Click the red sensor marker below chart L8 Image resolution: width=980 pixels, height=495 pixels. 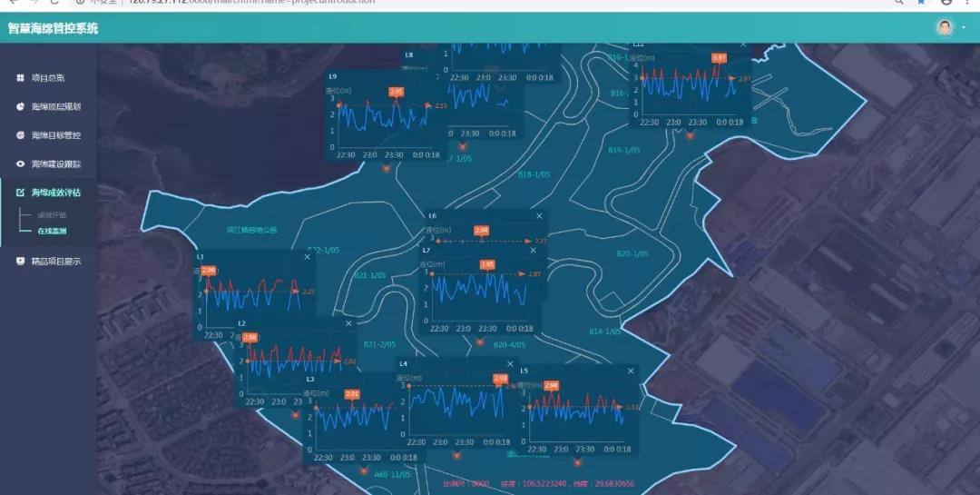click(463, 147)
